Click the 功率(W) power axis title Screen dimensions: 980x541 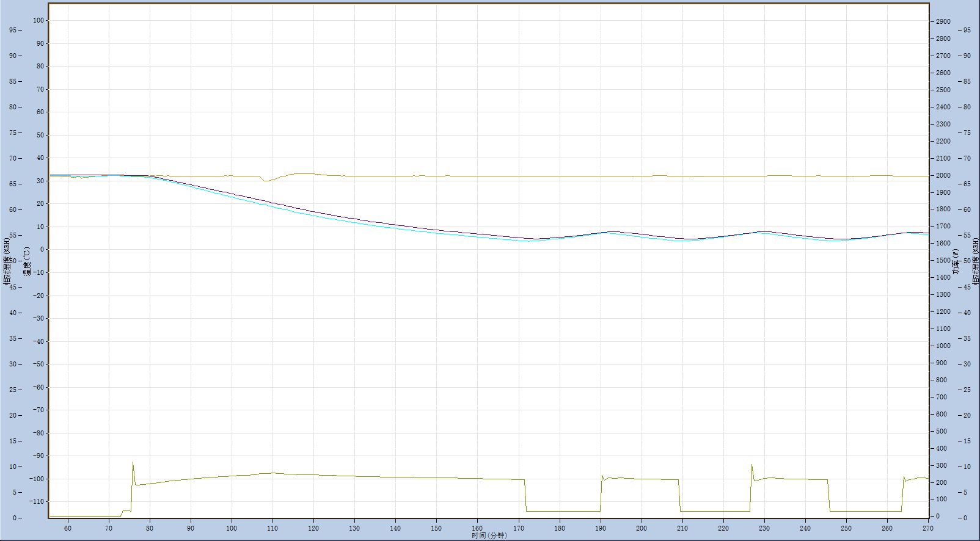[956, 261]
